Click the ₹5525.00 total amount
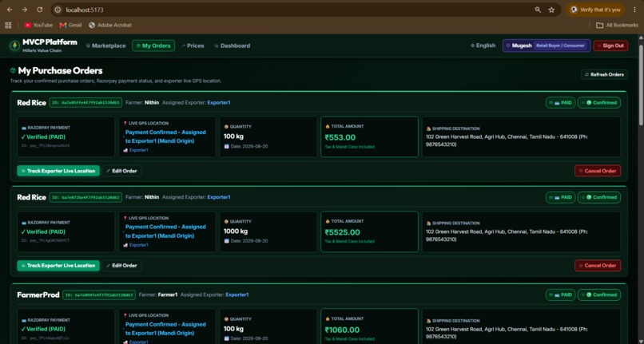This screenshot has width=644, height=344. [x=342, y=232]
